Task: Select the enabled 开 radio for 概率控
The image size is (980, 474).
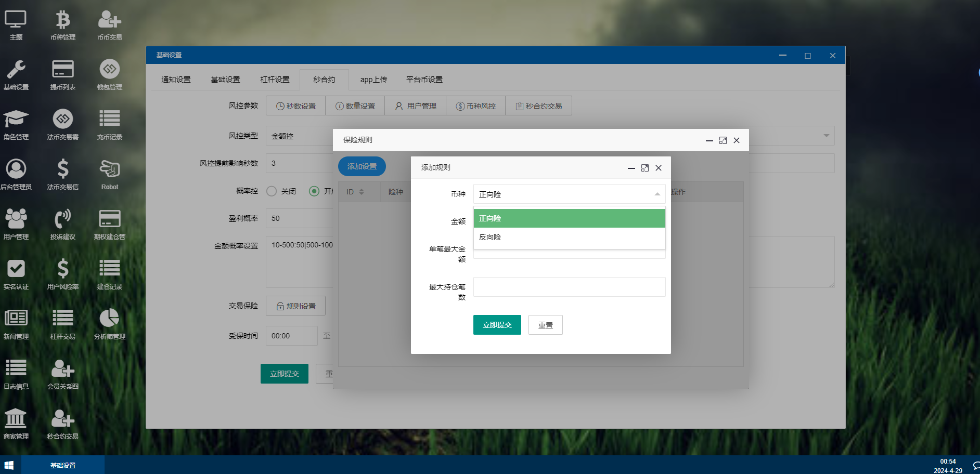Action: coord(314,191)
